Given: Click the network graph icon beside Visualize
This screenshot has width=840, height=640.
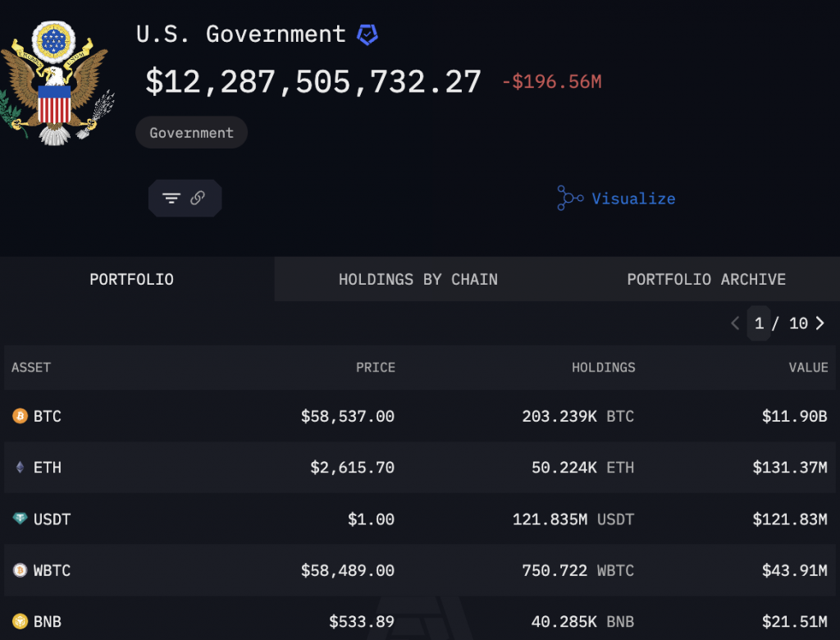Looking at the screenshot, I should click(569, 198).
